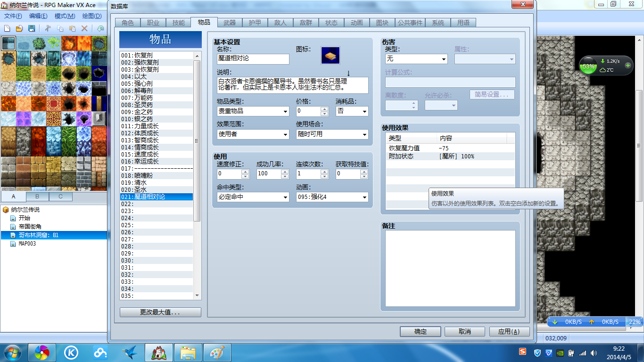Switch to the 角色 tab
Image resolution: width=644 pixels, height=362 pixels.
pos(128,23)
